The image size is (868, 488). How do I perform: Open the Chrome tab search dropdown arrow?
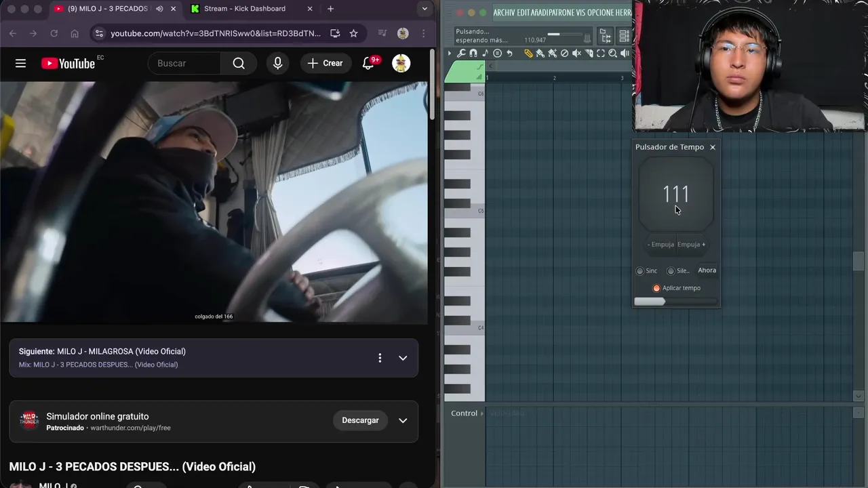tap(425, 9)
